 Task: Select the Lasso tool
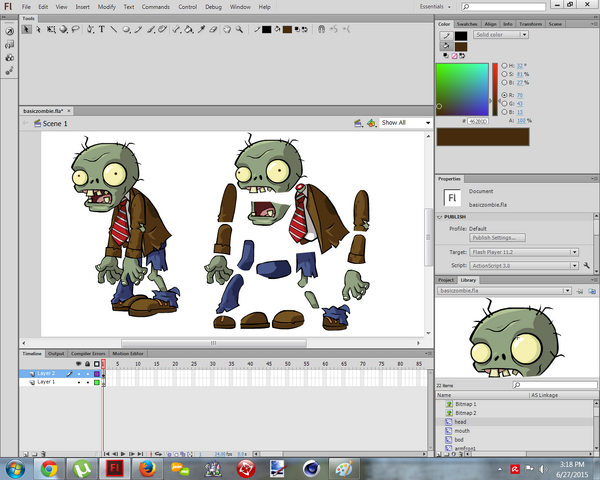(x=75, y=29)
